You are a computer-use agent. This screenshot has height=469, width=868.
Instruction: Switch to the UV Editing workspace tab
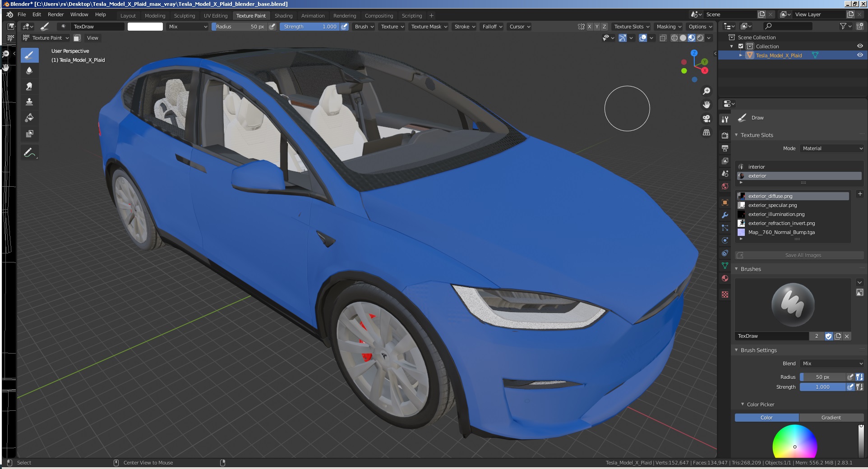tap(216, 16)
